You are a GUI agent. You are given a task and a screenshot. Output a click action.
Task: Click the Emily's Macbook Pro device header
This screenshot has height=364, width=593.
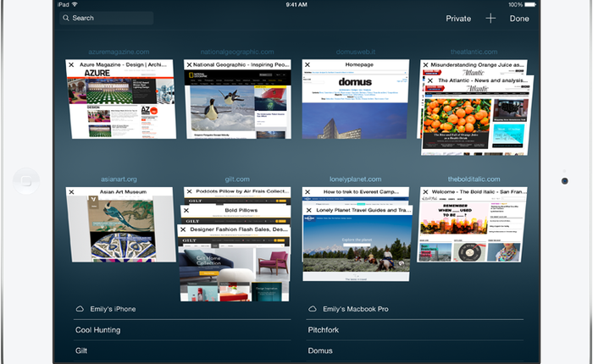click(x=356, y=309)
